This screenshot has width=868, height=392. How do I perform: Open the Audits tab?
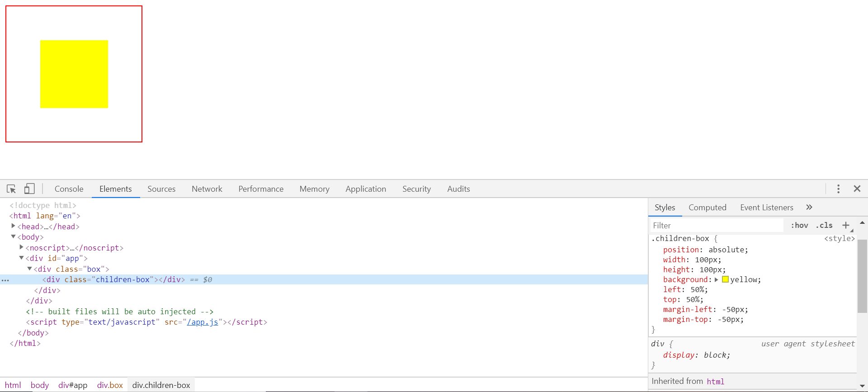458,189
